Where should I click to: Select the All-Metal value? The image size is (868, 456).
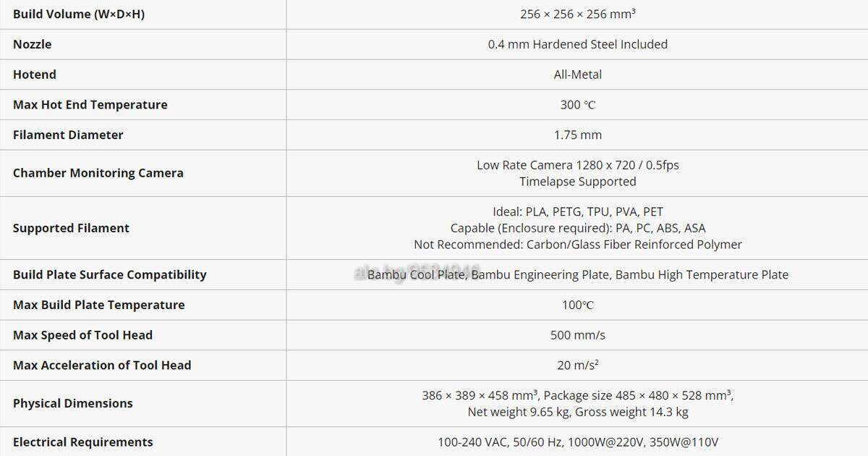tap(578, 75)
